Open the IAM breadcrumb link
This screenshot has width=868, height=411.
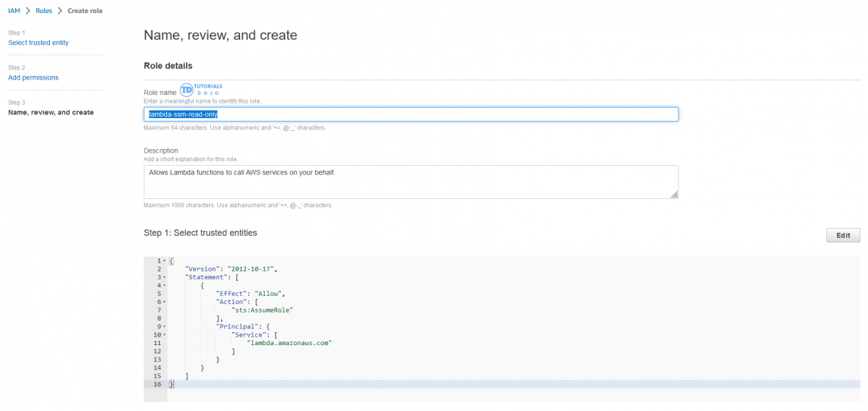point(14,11)
